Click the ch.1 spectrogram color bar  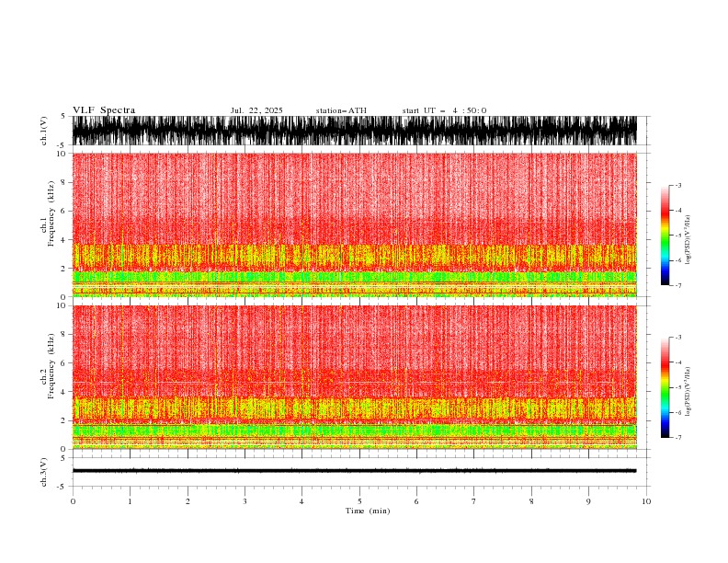coord(665,236)
